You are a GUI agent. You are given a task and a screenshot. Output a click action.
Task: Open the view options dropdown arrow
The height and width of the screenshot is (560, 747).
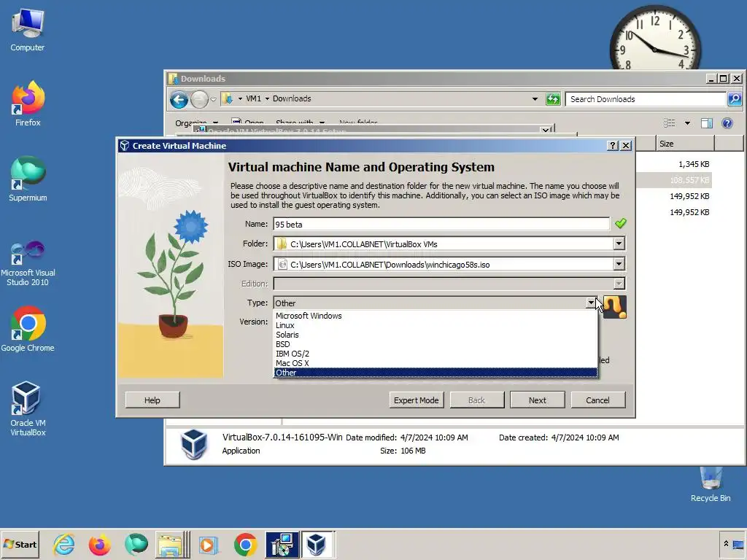click(x=687, y=123)
